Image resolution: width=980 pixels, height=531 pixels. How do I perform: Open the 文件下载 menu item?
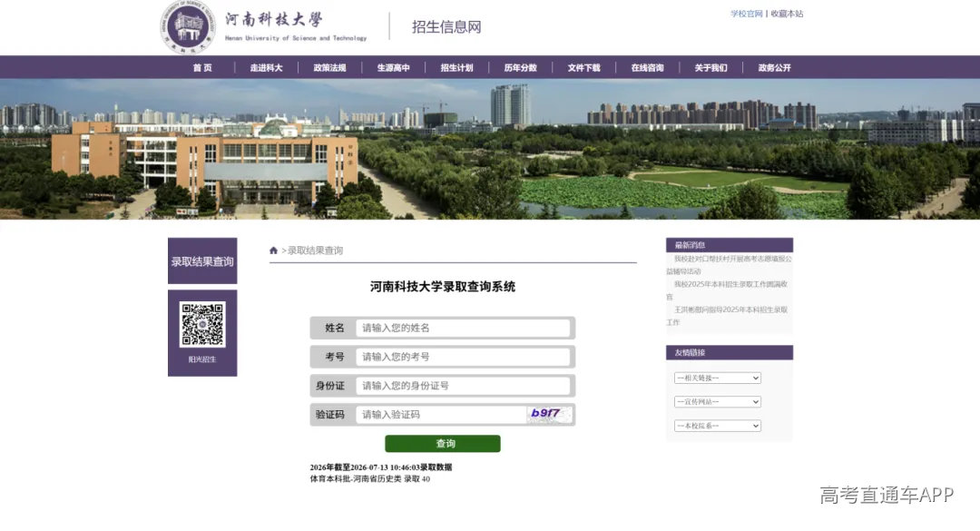[583, 67]
